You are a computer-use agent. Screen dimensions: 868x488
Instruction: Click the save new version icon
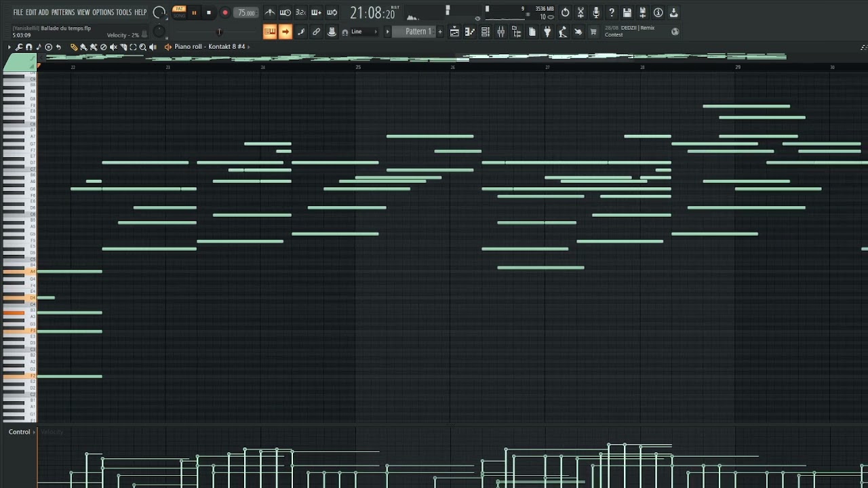[642, 13]
